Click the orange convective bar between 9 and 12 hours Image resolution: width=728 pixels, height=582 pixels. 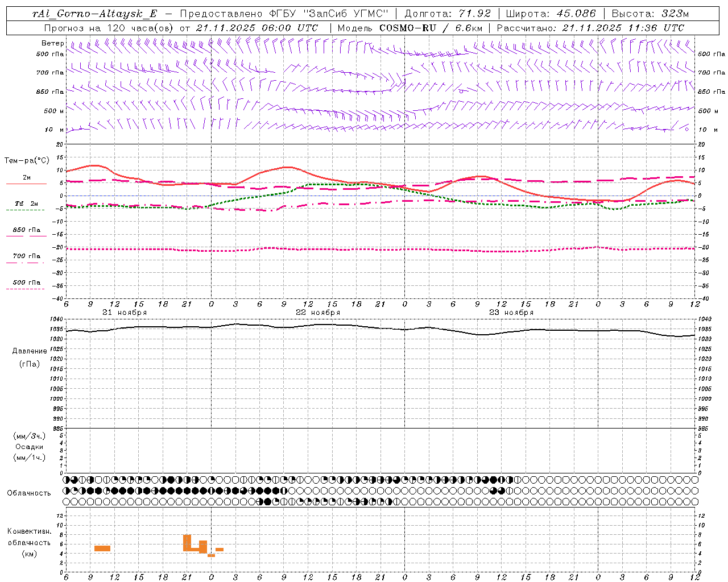tap(102, 548)
